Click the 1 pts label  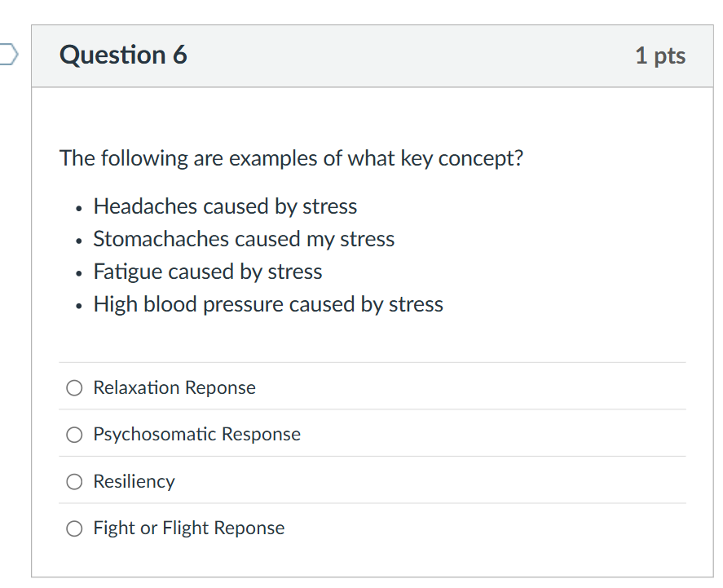pyautogui.click(x=661, y=55)
